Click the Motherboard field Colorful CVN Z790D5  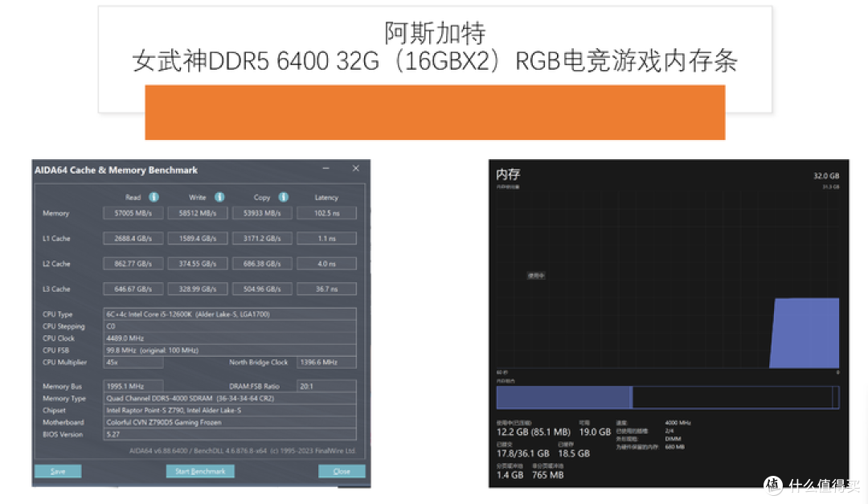click(230, 423)
